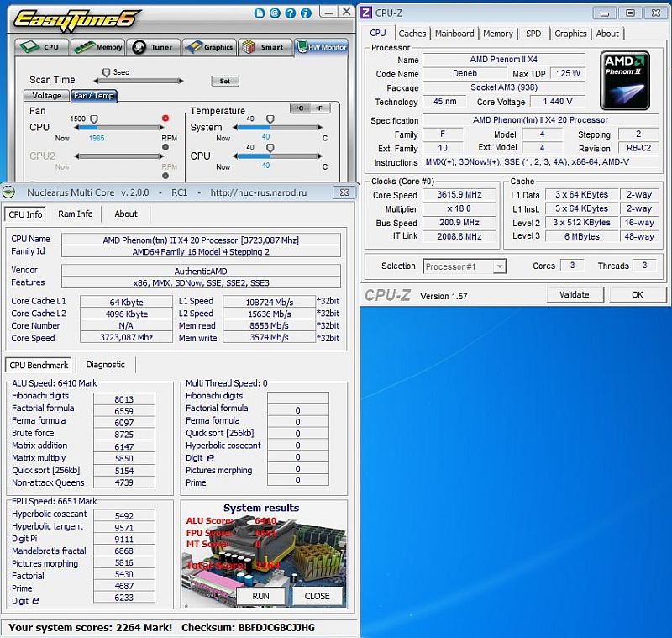
Task: Open the SPD tab in CPU-Z
Action: pyautogui.click(x=533, y=34)
